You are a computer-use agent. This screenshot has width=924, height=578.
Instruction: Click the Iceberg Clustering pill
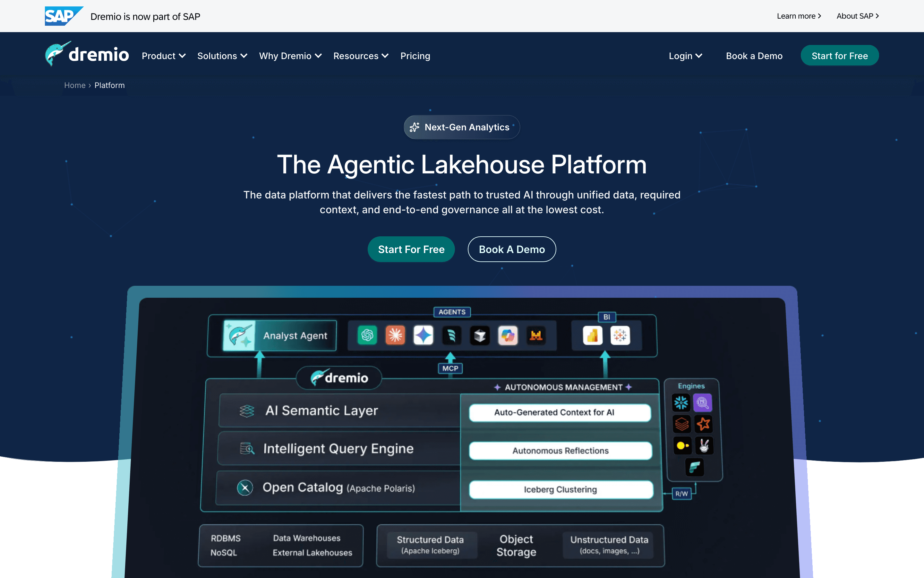pos(561,490)
